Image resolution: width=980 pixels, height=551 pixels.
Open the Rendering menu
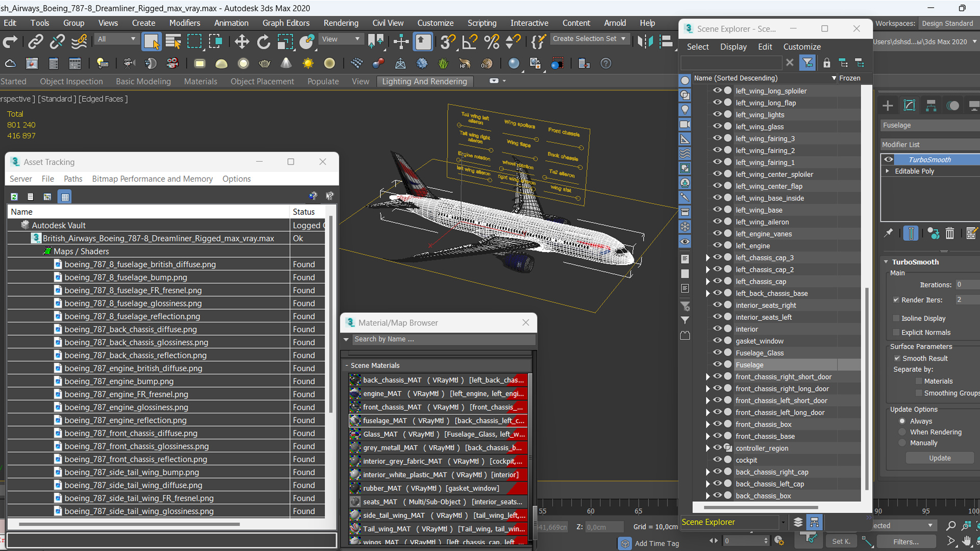click(340, 23)
